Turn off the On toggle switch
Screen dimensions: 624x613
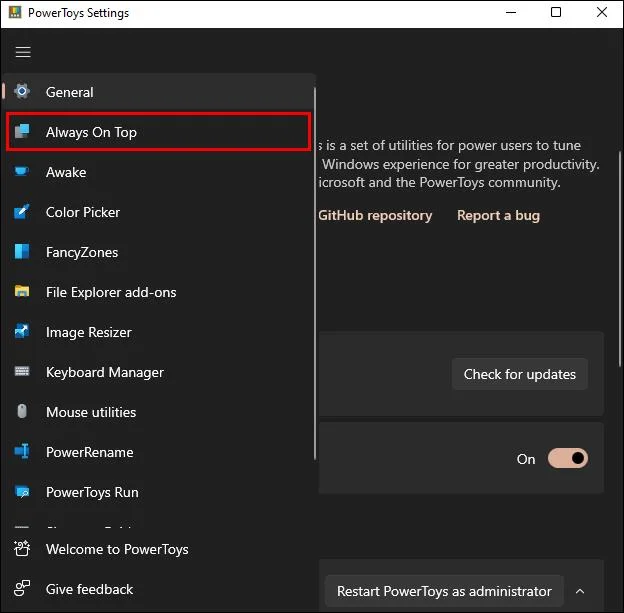pos(568,459)
